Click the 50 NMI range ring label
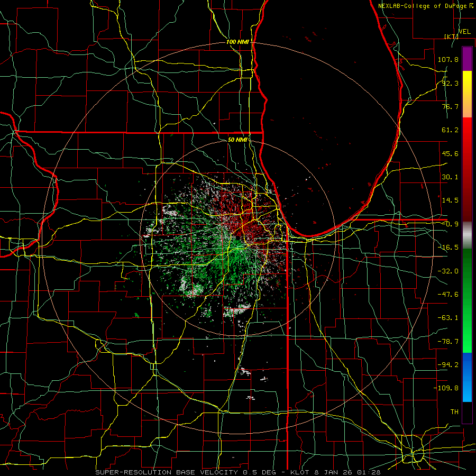This screenshot has width=476, height=476. click(237, 140)
